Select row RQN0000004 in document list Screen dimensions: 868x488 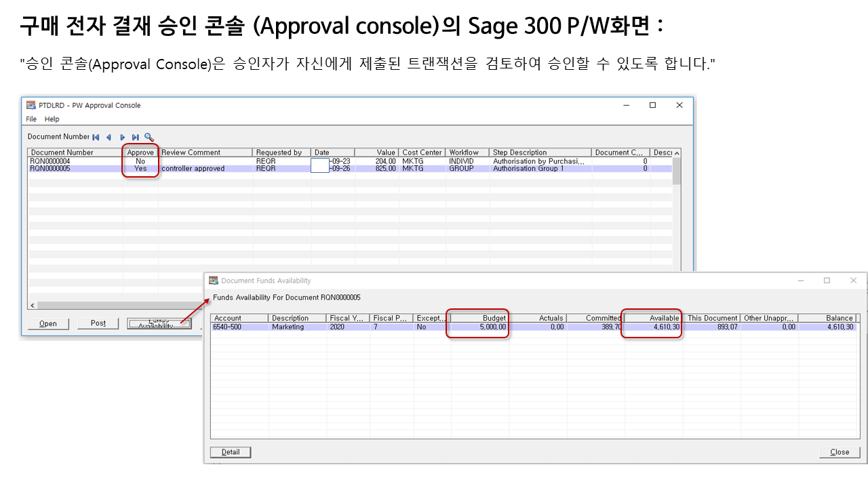tap(351, 161)
